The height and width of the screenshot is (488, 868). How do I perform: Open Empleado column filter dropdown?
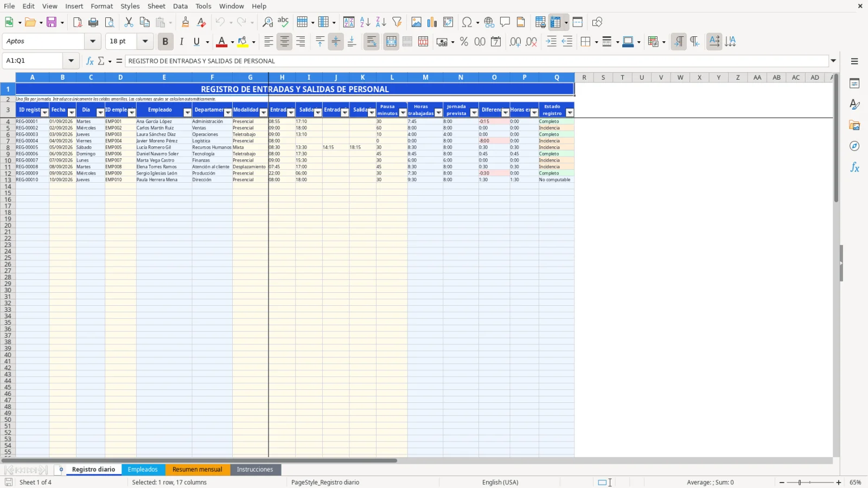(x=188, y=112)
